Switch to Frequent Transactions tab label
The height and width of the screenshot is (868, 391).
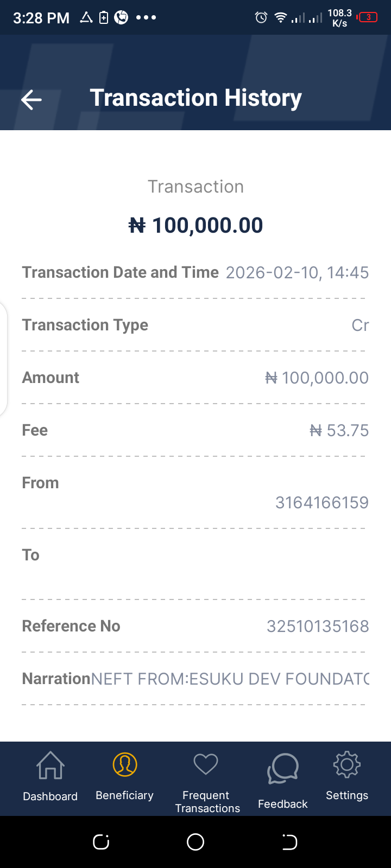coord(207,802)
